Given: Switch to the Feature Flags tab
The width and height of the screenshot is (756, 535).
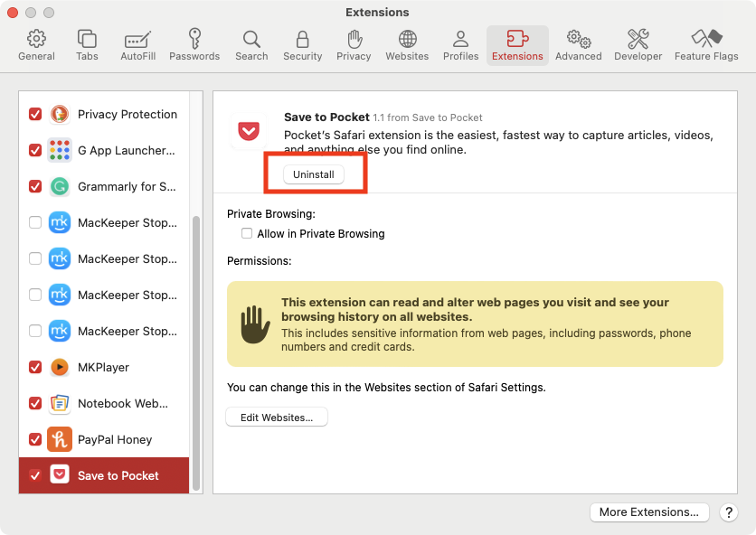Looking at the screenshot, I should pos(706,45).
